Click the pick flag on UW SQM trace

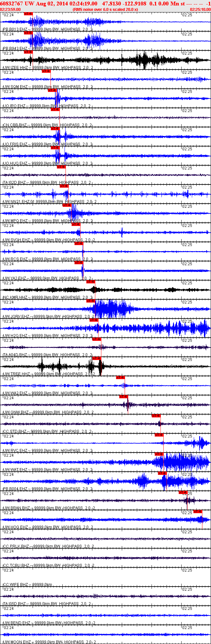[x=46, y=71]
